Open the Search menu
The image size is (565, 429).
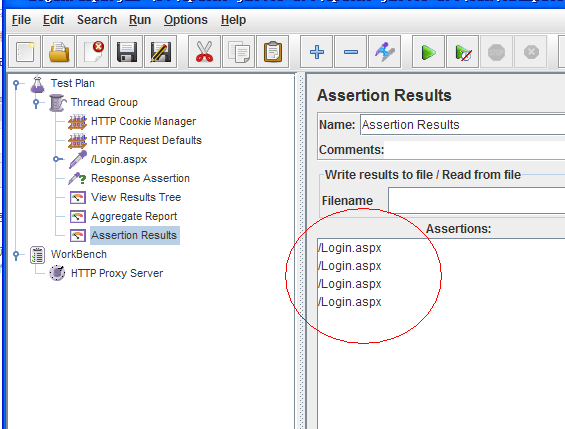tap(97, 20)
